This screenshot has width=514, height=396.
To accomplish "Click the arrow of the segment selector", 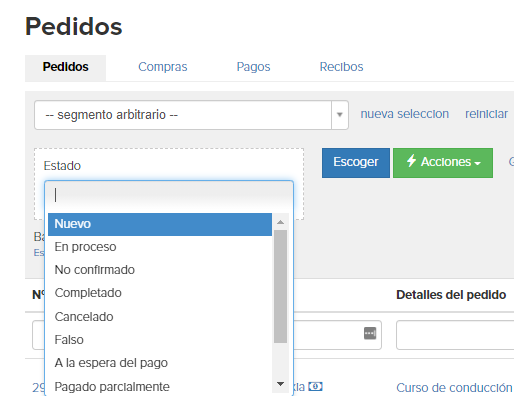I will tap(340, 115).
